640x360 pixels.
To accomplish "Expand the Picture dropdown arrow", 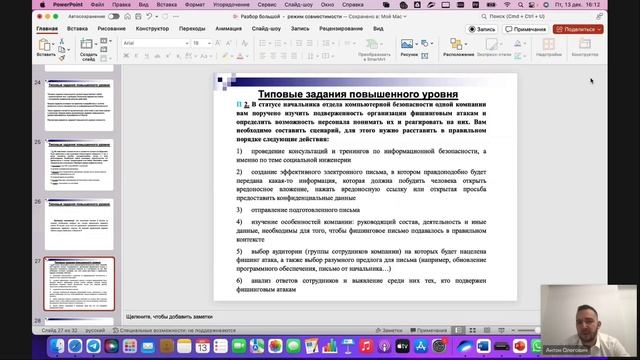I will coord(416,44).
